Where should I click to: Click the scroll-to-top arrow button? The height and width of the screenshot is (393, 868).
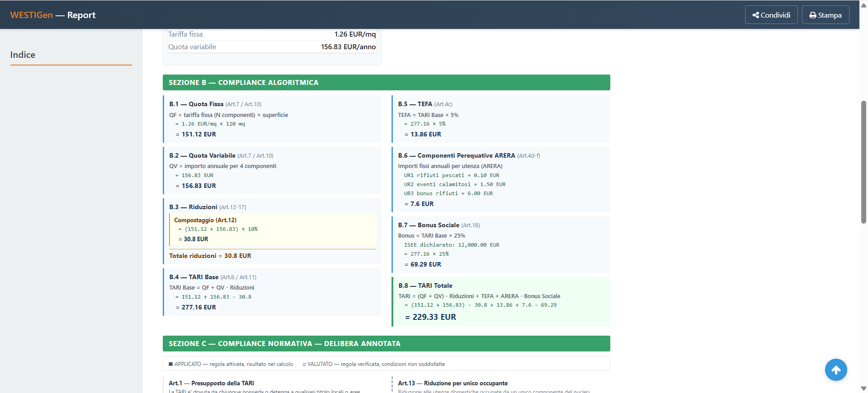(x=836, y=370)
